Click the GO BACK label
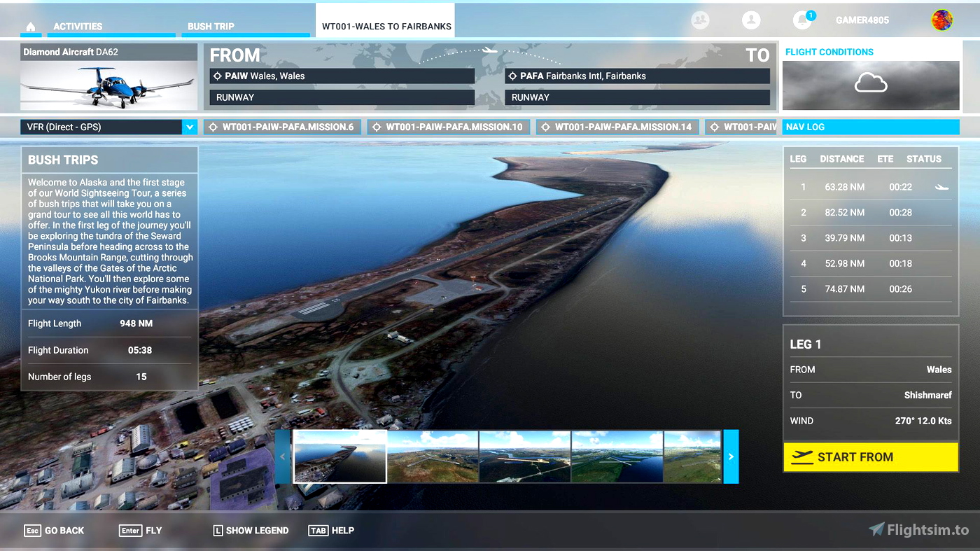The height and width of the screenshot is (551, 980). click(x=64, y=531)
